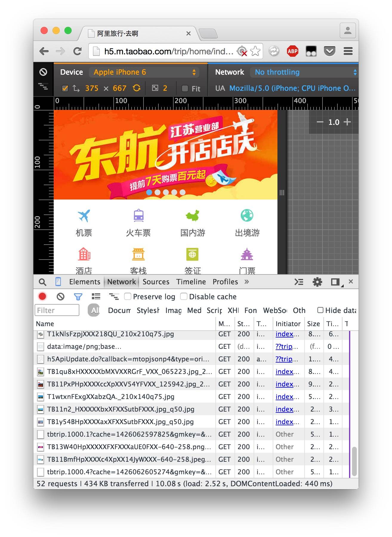Select the first banner carousel dot
Screen dimensions: 392x537
click(x=149, y=192)
